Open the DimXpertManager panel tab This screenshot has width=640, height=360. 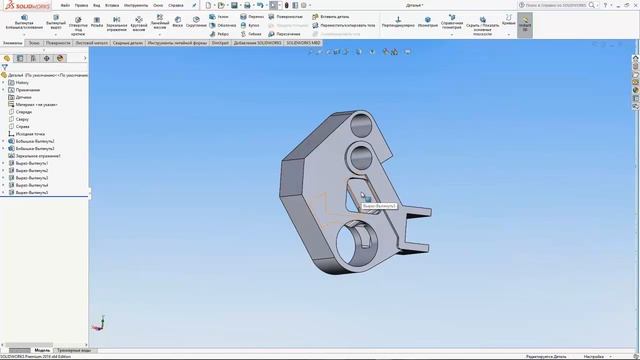[47, 58]
